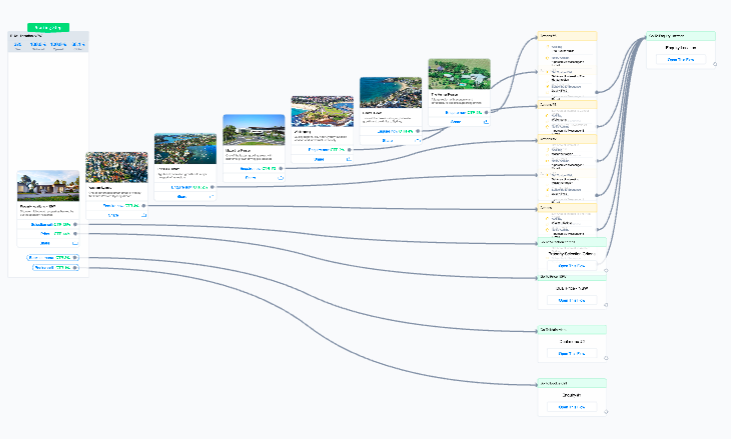Select header of topmost yellow action node
Screen dimensions: 731x439
point(567,36)
